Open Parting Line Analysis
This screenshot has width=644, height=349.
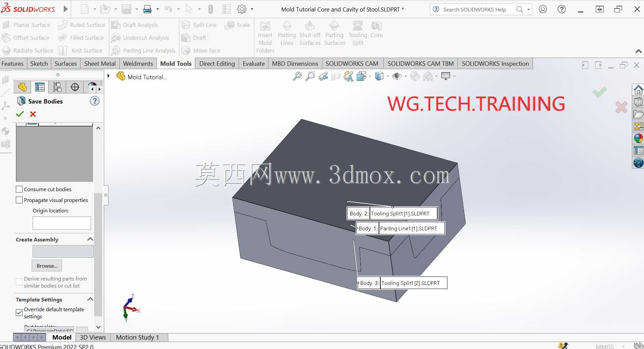(x=144, y=51)
